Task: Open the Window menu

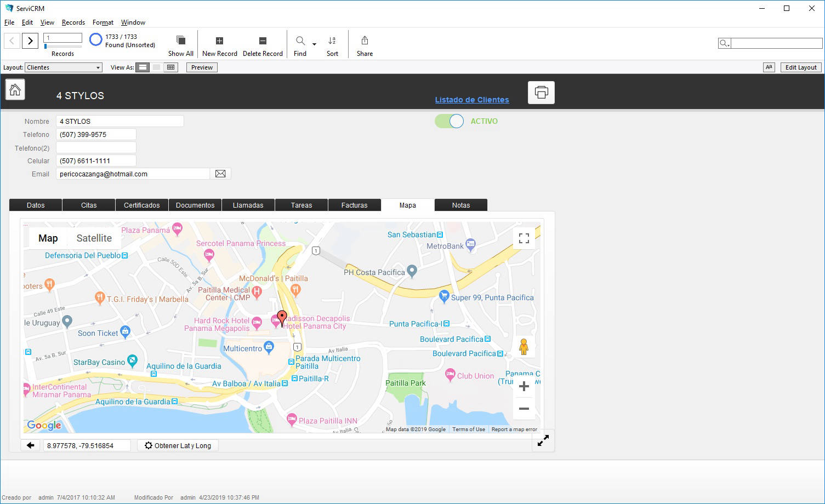Action: click(x=133, y=22)
